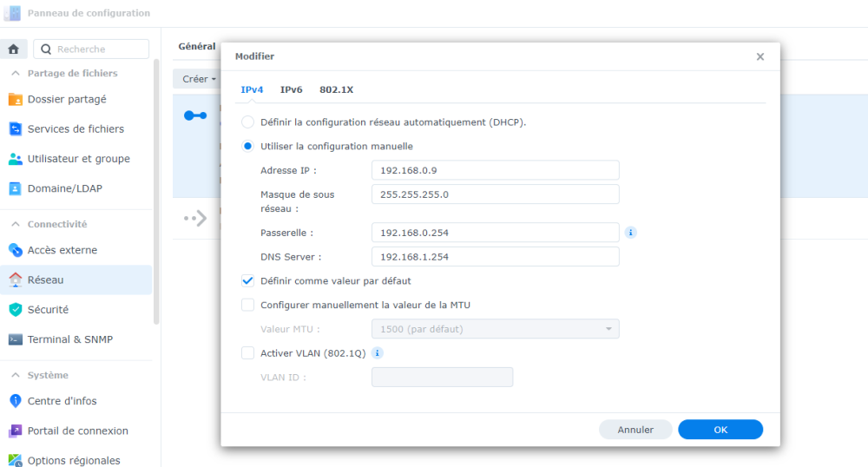This screenshot has height=467, width=868.
Task: Click the OK button
Action: coord(720,430)
